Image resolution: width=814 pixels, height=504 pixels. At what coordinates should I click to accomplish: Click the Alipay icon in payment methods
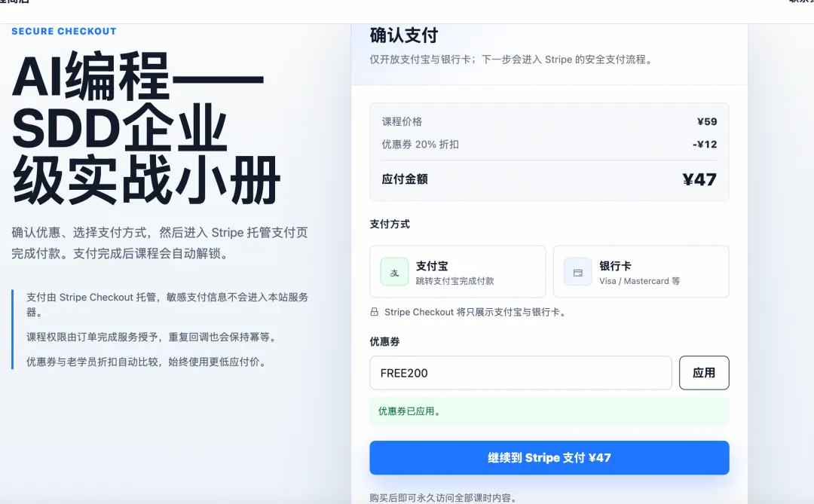[394, 271]
